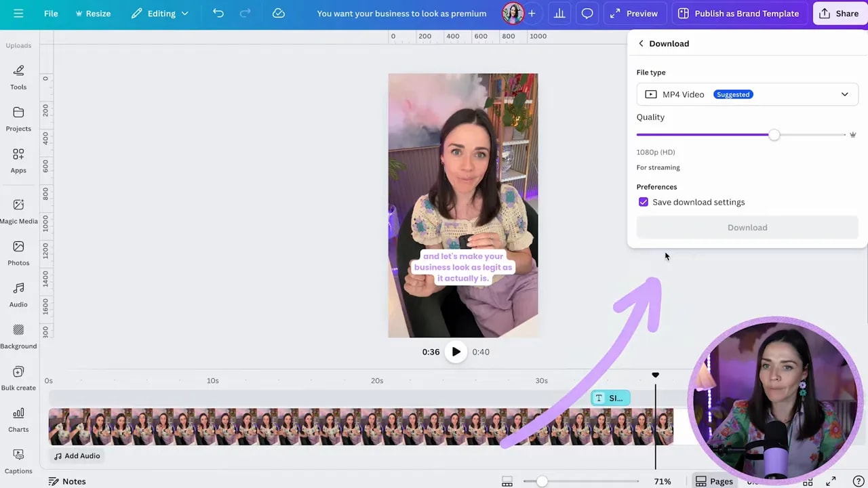Open the Audio panel
The height and width of the screenshot is (488, 868).
(x=18, y=295)
